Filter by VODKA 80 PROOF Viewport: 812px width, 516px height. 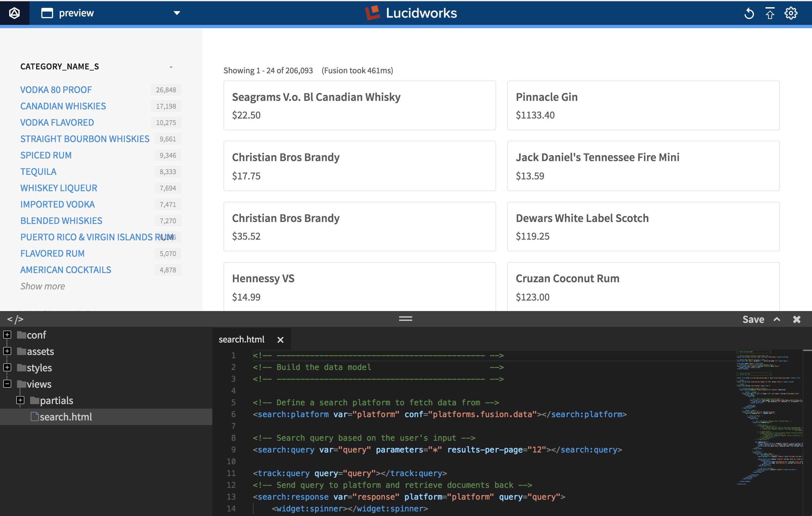[56, 90]
